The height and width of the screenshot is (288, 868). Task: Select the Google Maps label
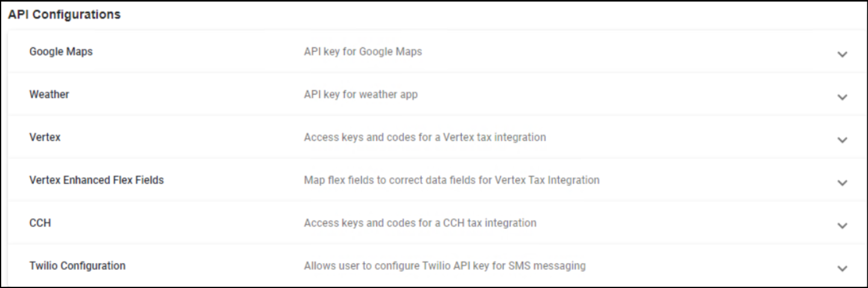point(61,52)
